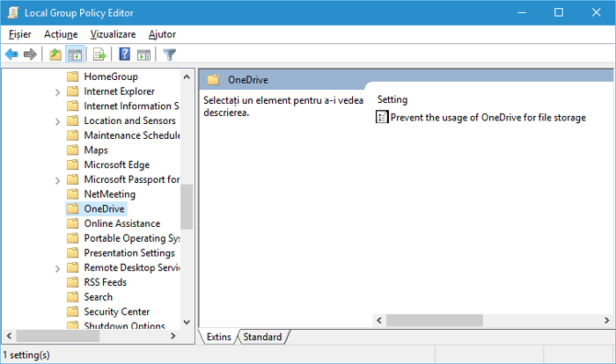616x364 pixels.
Task: Expand the Microsoft Passport node
Action: click(x=58, y=180)
